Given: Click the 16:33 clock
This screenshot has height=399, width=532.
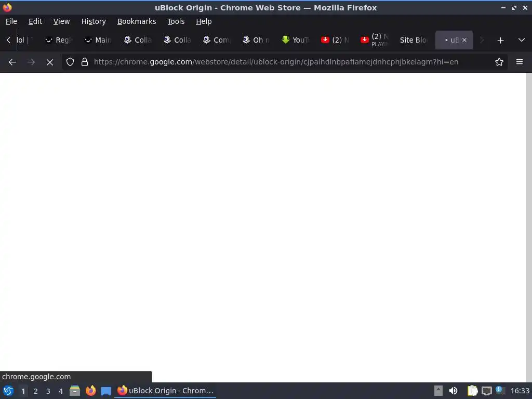Looking at the screenshot, I should click(520, 391).
